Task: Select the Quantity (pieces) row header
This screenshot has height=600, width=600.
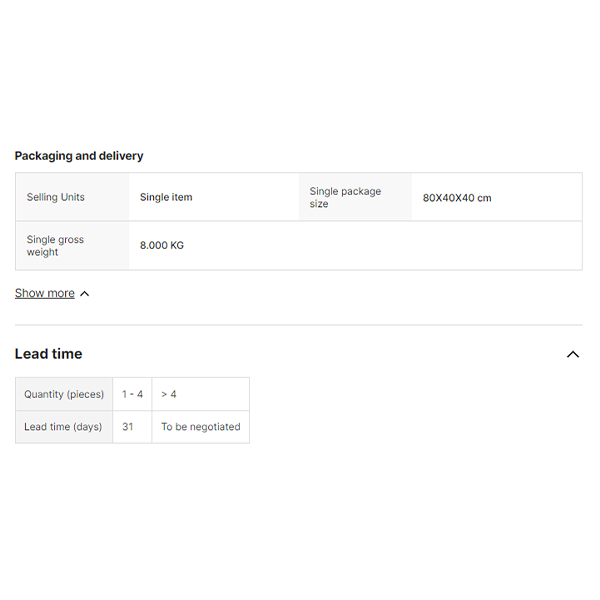Action: (64, 394)
